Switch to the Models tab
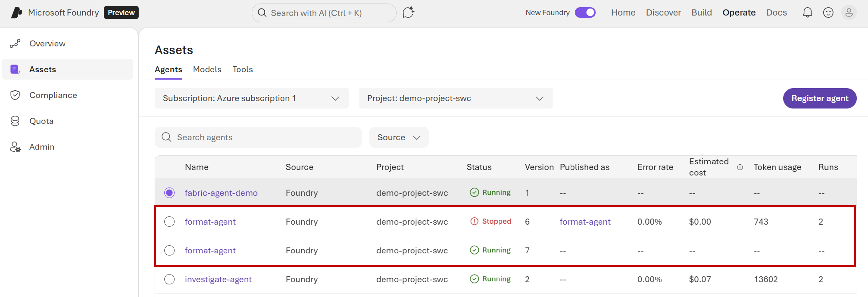Screen dimensions: 868x297 click(x=207, y=69)
